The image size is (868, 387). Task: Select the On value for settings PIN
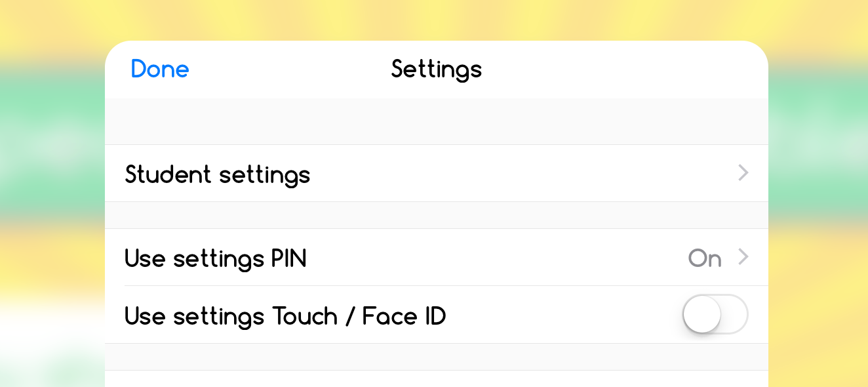705,258
